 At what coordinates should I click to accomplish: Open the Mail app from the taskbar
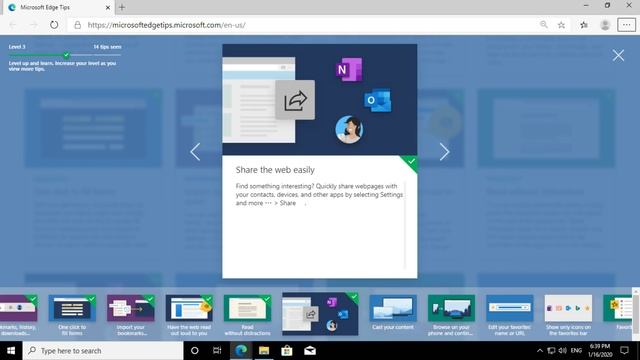click(310, 351)
